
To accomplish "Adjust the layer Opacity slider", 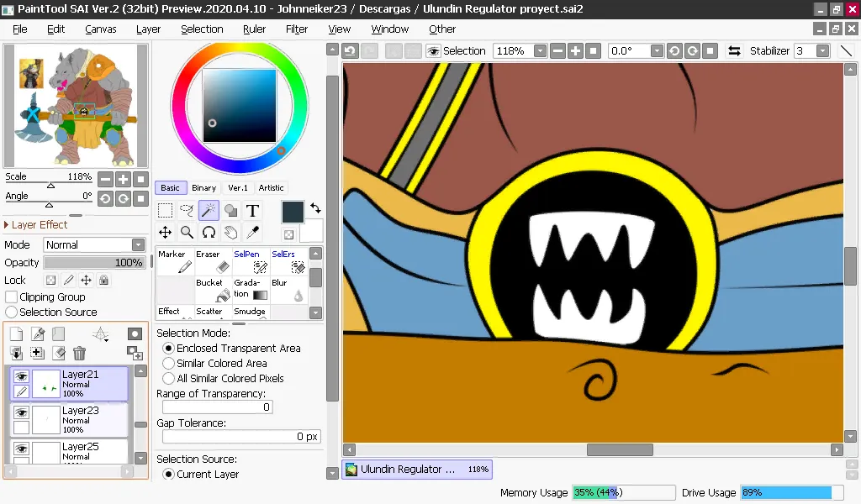I will coord(94,263).
